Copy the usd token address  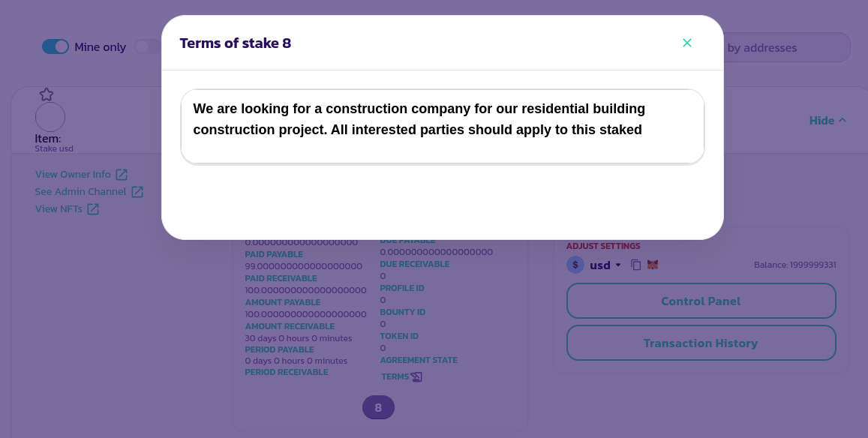636,265
